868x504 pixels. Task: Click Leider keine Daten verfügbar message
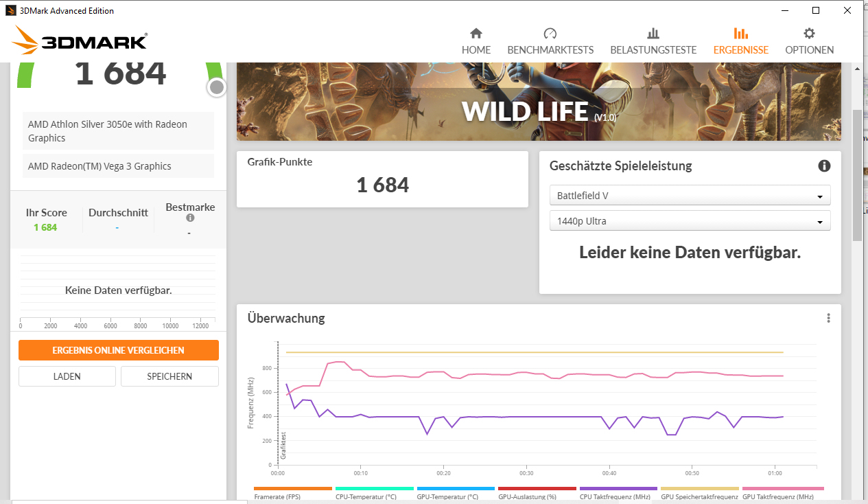point(690,253)
